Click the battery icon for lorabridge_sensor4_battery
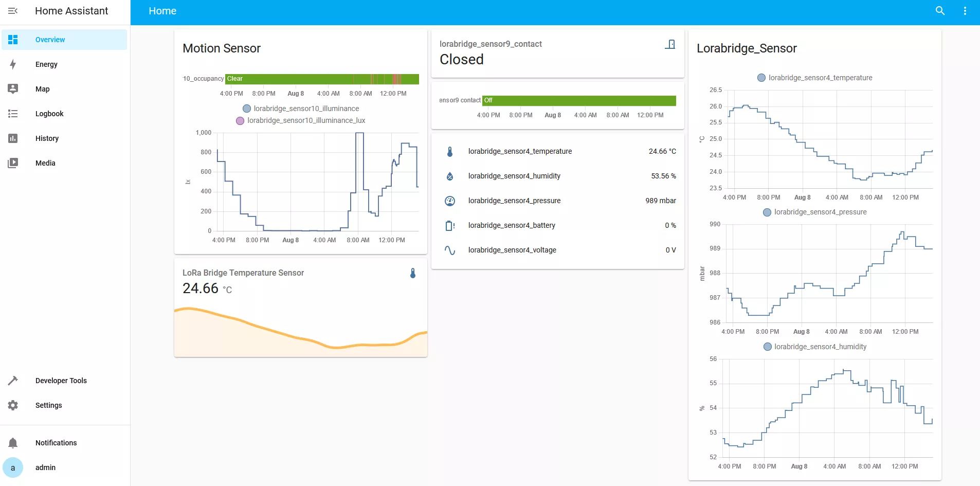 (x=450, y=225)
